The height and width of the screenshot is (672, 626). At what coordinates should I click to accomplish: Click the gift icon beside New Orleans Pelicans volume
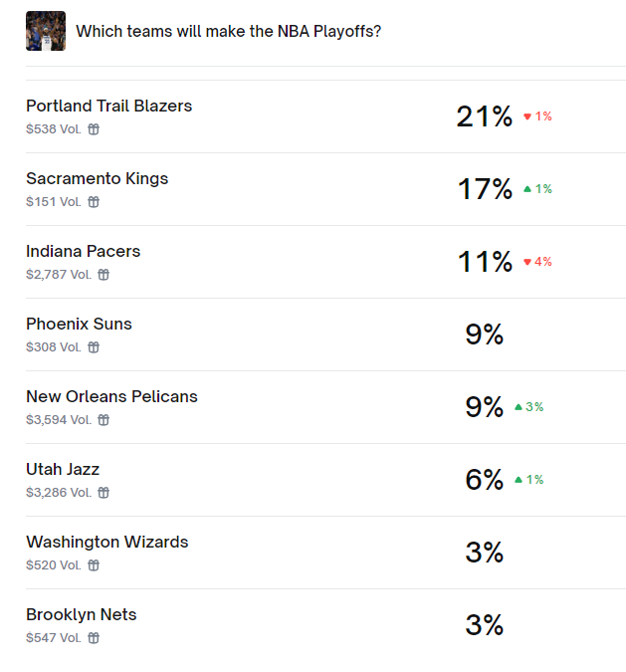pos(104,419)
